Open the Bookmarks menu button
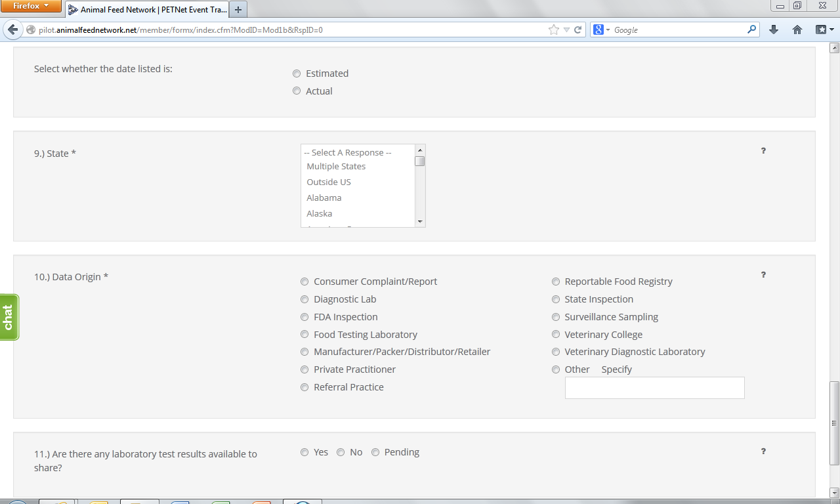The image size is (840, 504). 824,30
